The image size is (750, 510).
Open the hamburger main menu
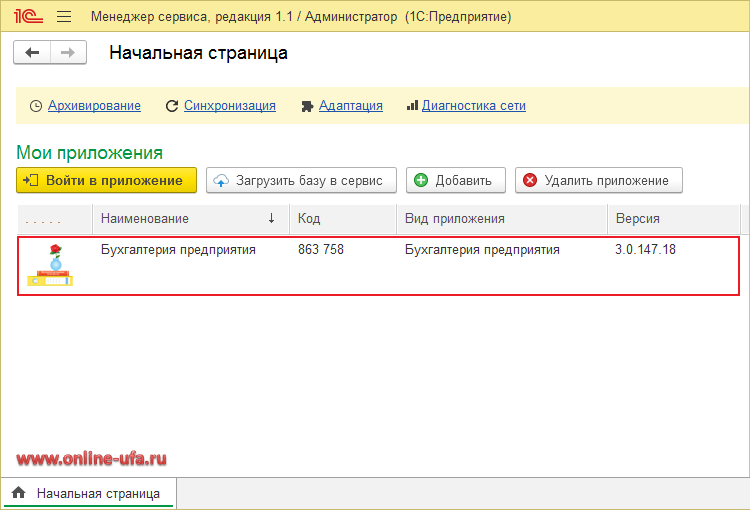(x=64, y=17)
